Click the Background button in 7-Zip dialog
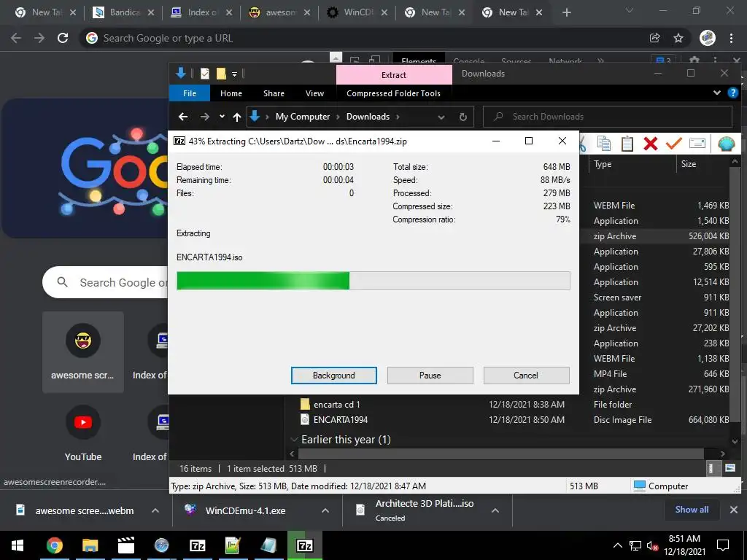This screenshot has width=747, height=560. click(334, 376)
